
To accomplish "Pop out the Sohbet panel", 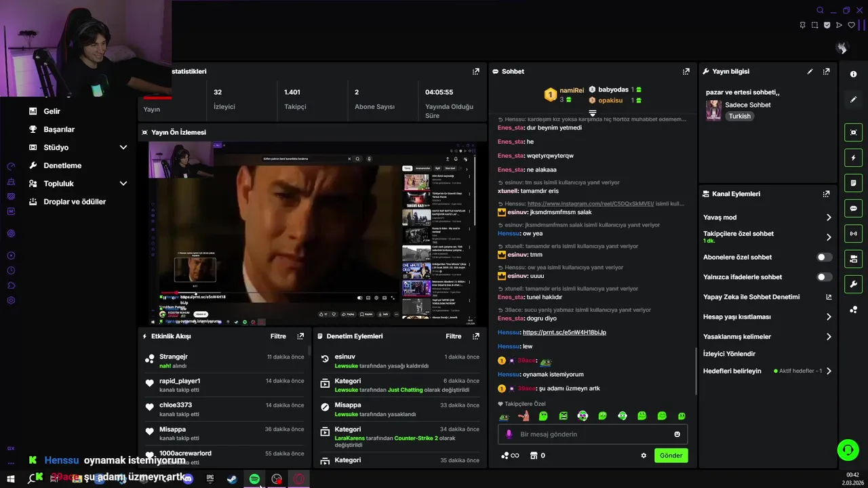I will point(686,71).
